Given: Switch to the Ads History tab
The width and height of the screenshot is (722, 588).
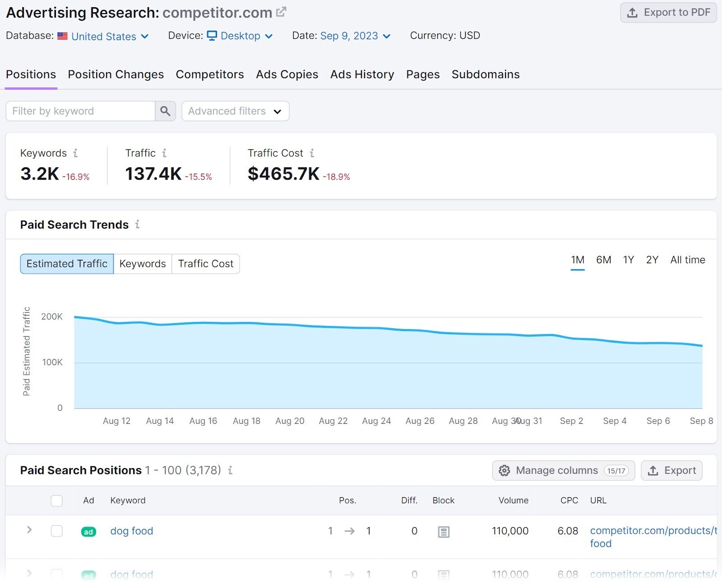Looking at the screenshot, I should (x=362, y=74).
